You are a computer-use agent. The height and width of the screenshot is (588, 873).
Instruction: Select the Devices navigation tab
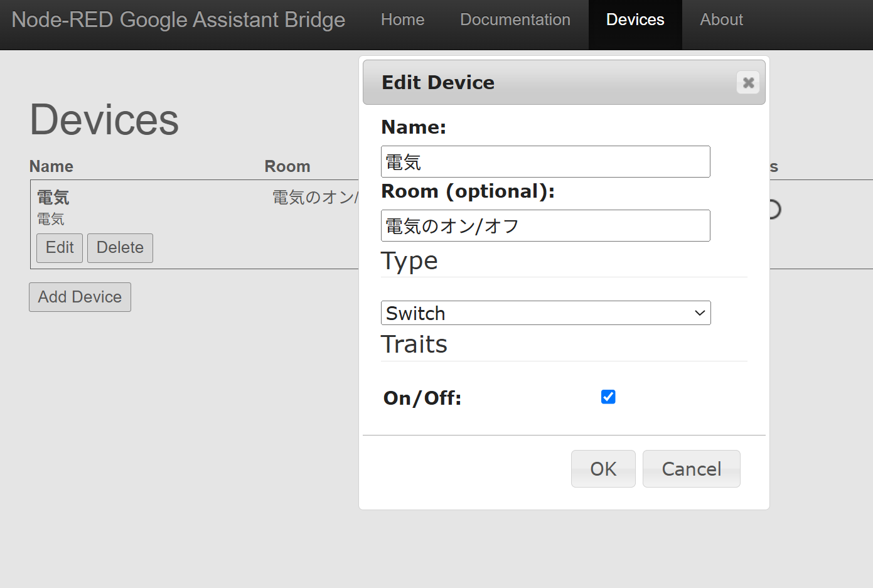click(x=635, y=19)
